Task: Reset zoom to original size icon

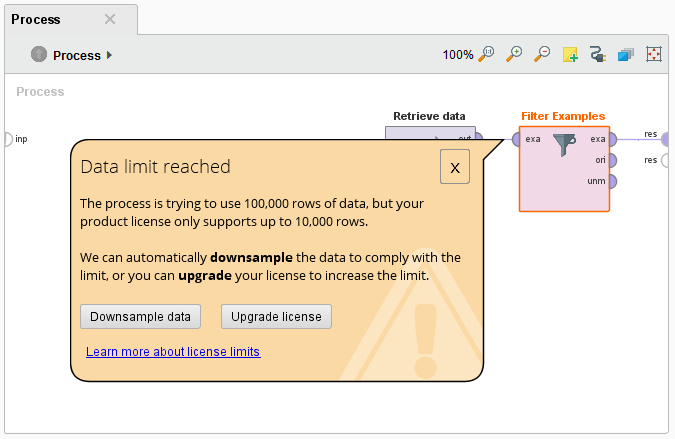Action: click(x=488, y=55)
